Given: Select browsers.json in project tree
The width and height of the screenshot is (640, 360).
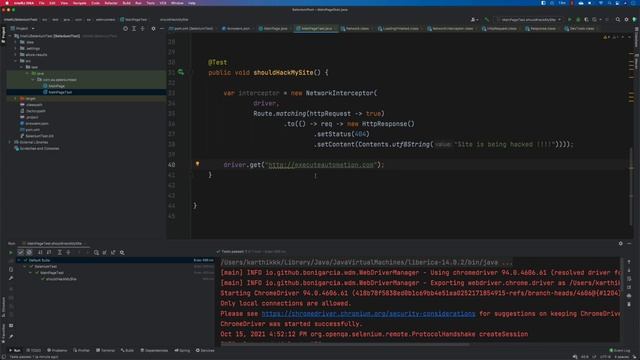Looking at the screenshot, I should 34,123.
